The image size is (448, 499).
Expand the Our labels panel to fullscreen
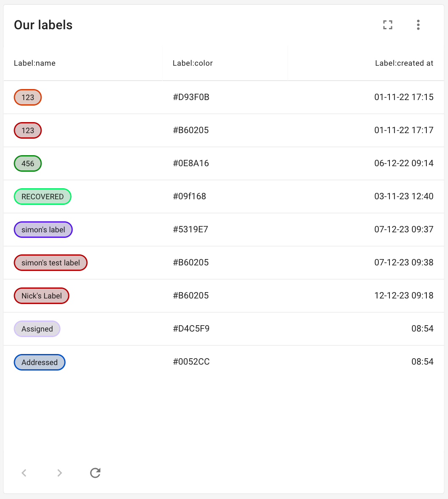[x=387, y=25]
